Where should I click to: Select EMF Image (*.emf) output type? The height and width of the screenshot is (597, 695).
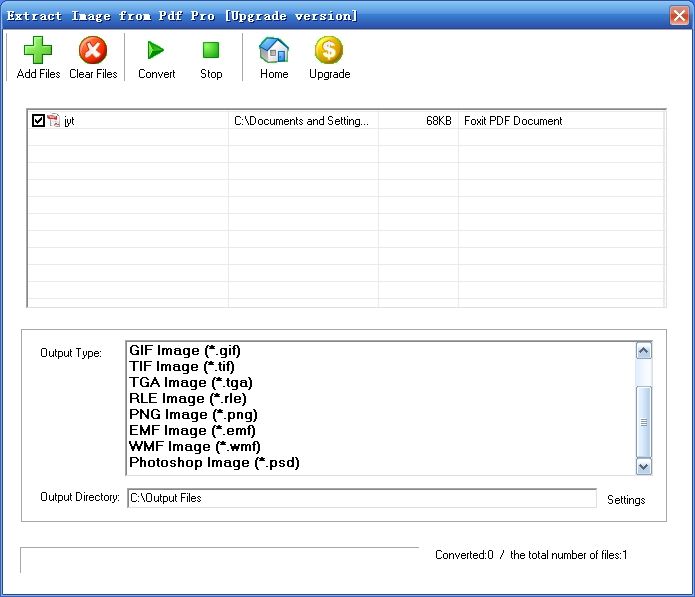192,430
